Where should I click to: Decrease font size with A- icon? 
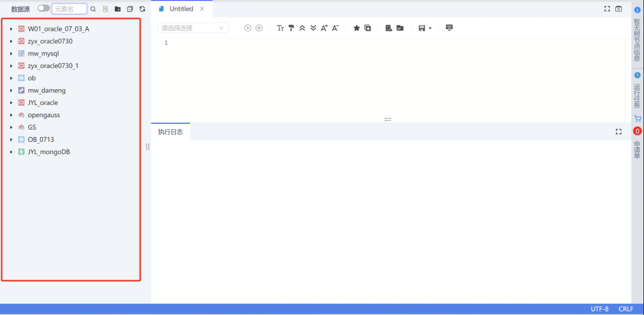tap(335, 28)
